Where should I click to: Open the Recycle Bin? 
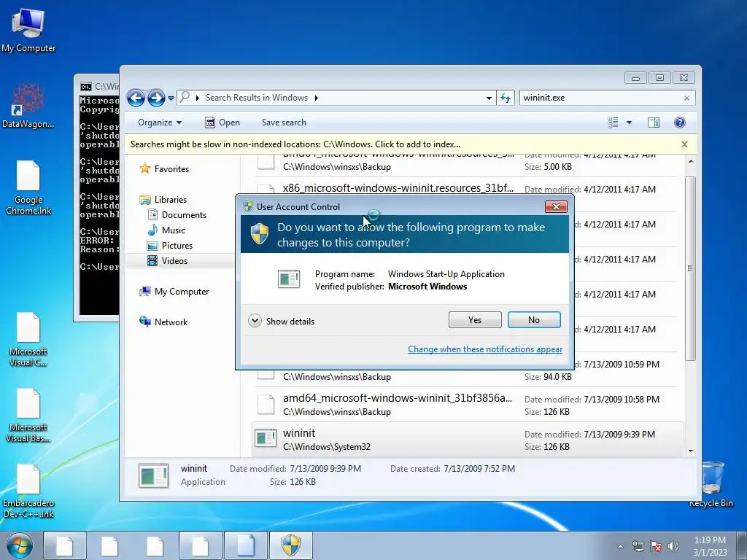tap(711, 484)
